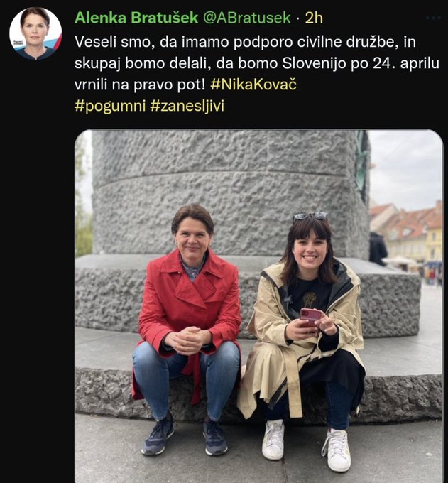This screenshot has width=448, height=483.
Task: Click the red phone held in the photo
Action: tap(310, 318)
